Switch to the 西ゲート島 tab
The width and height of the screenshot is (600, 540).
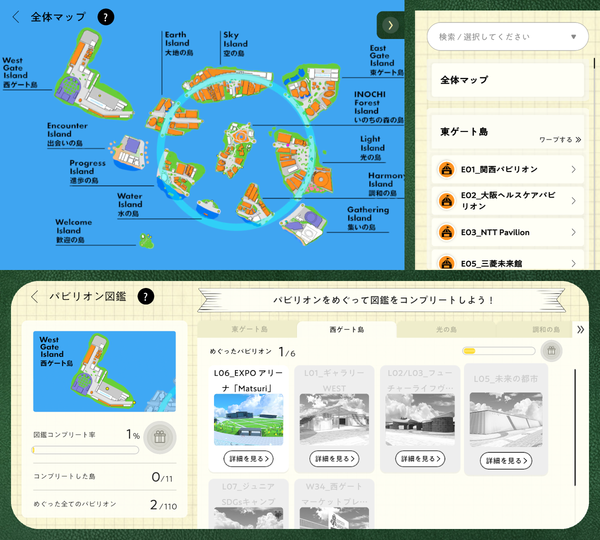tap(347, 329)
